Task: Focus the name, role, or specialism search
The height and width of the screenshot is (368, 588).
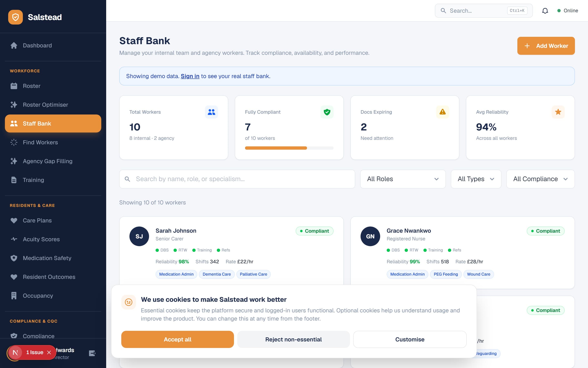Action: pos(237,179)
